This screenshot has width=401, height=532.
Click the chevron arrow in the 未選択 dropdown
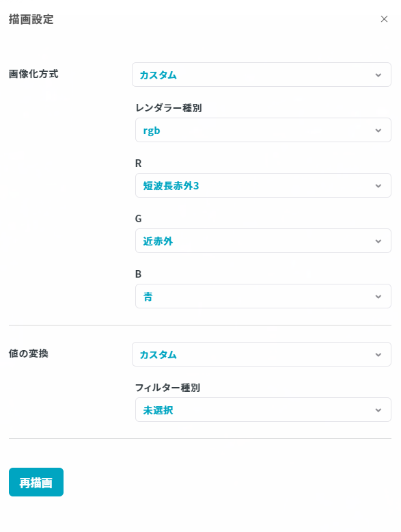(378, 410)
